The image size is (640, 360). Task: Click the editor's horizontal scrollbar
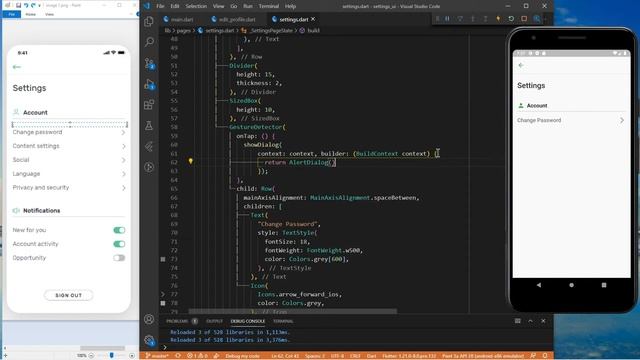pyautogui.click(x=292, y=311)
